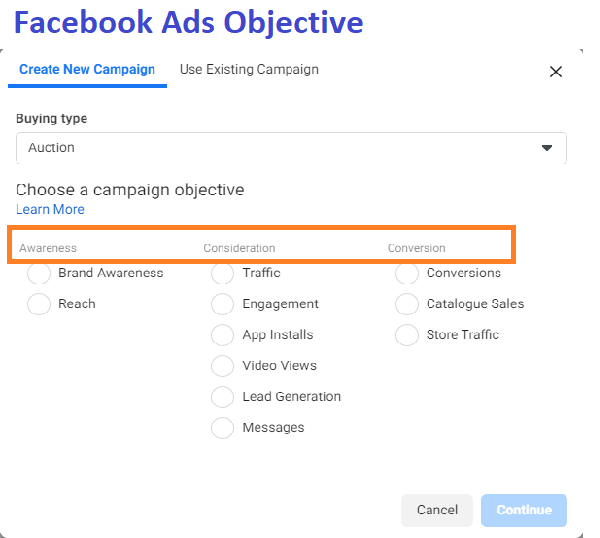600x538 pixels.
Task: Select the Conversions objective
Action: coord(407,273)
